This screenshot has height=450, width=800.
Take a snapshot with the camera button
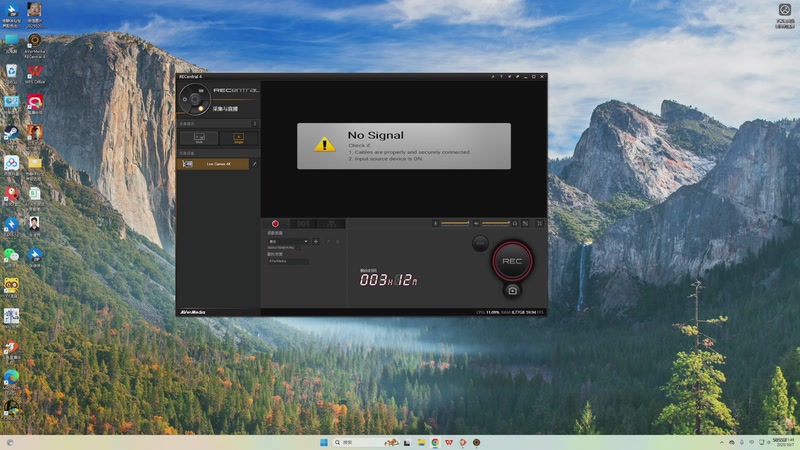(x=512, y=291)
